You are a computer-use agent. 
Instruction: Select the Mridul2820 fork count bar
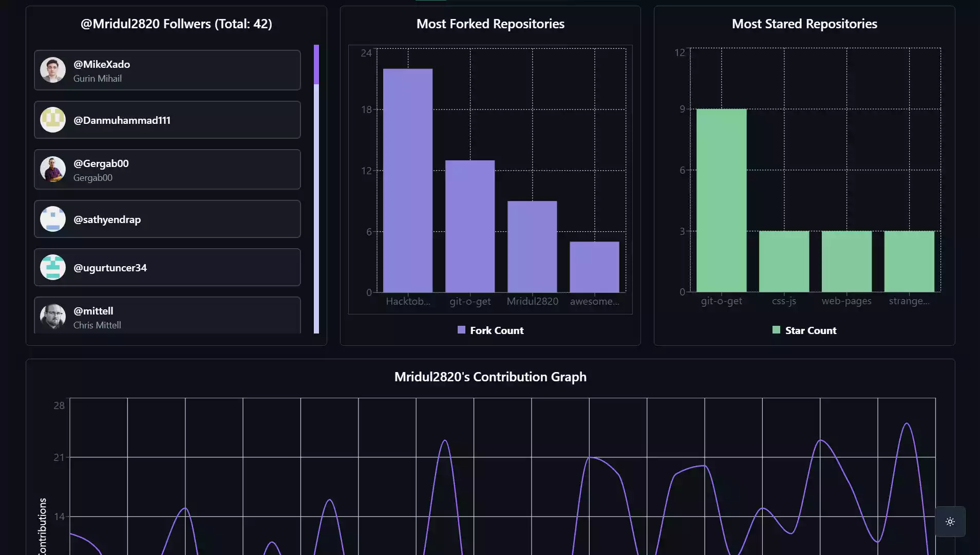(x=532, y=247)
